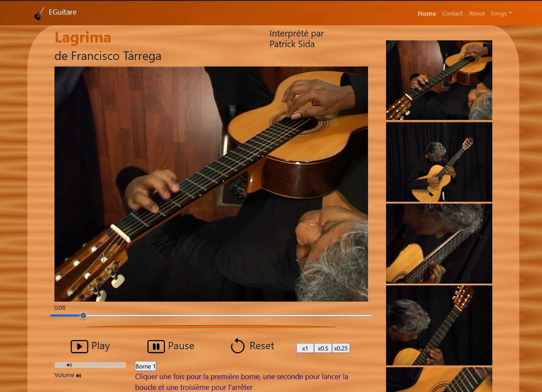This screenshot has width=542, height=392.
Task: Expand the Songs dropdown menu
Action: [x=501, y=14]
